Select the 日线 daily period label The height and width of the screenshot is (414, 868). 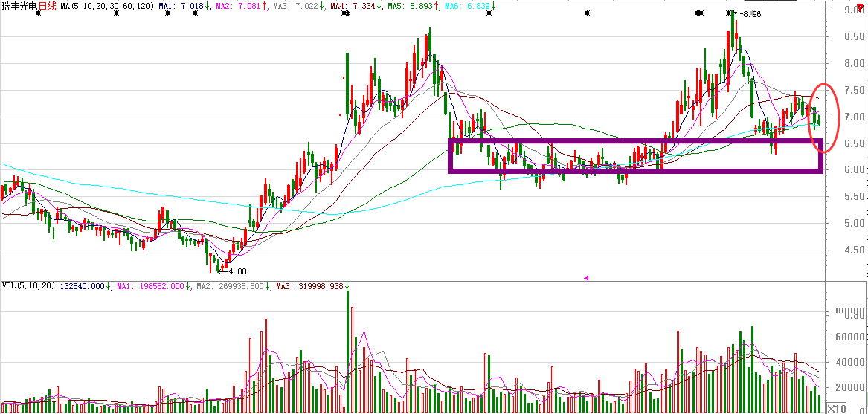[47, 6]
